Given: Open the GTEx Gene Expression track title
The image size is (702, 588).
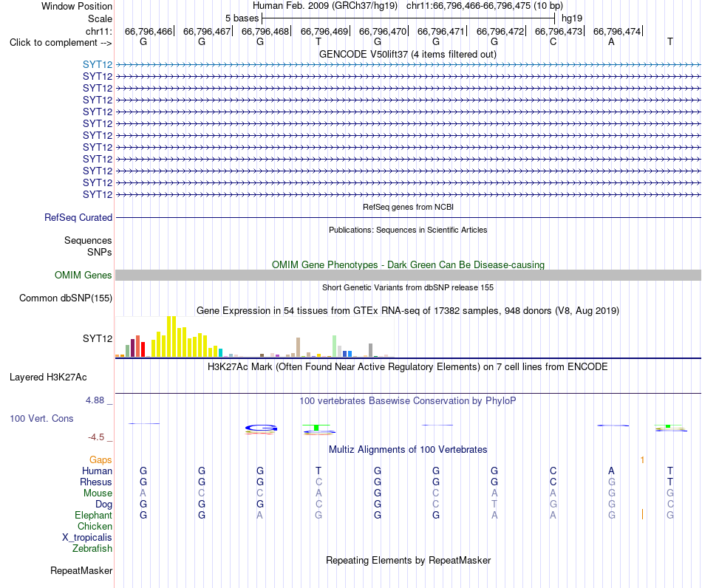Looking at the screenshot, I should click(408, 310).
